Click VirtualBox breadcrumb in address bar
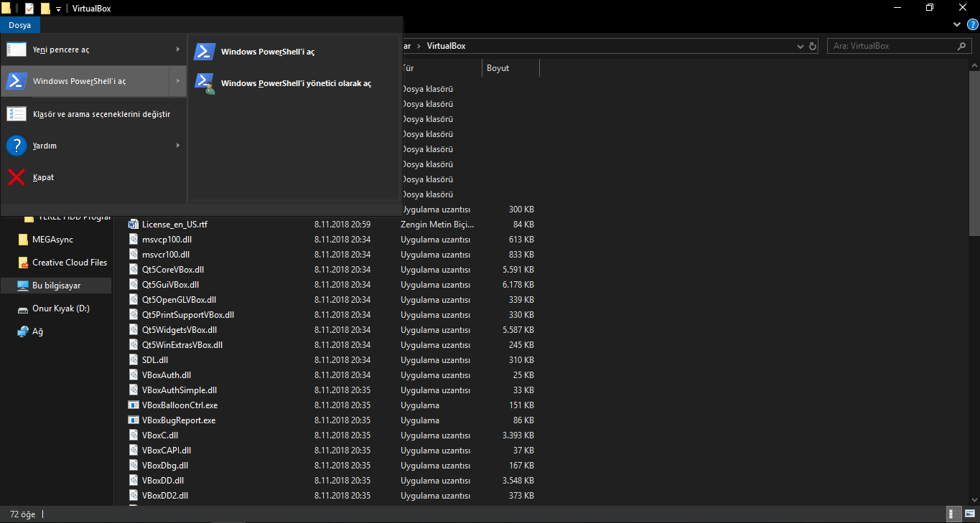 [446, 46]
